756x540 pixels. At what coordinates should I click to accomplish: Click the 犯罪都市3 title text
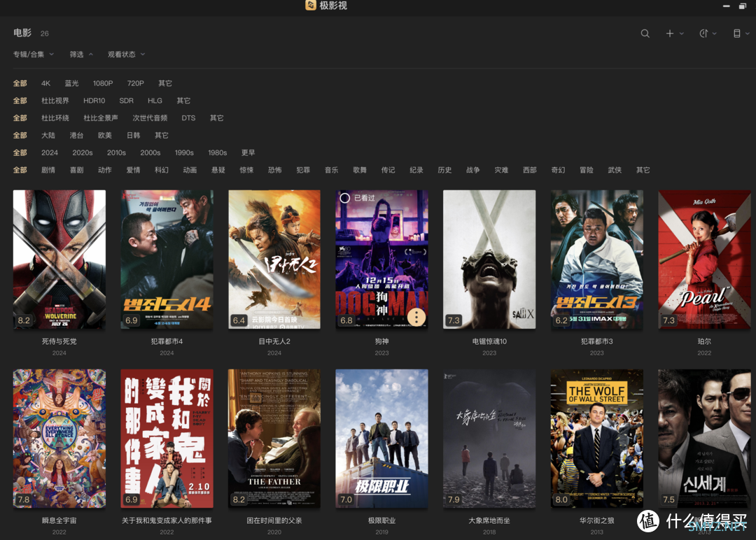tap(597, 341)
